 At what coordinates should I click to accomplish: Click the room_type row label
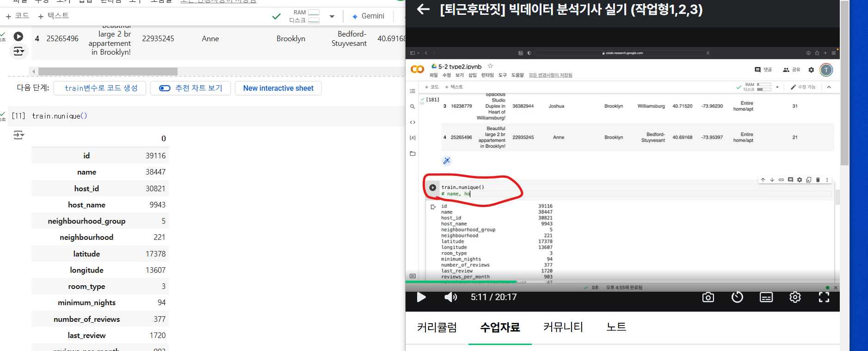pos(86,286)
